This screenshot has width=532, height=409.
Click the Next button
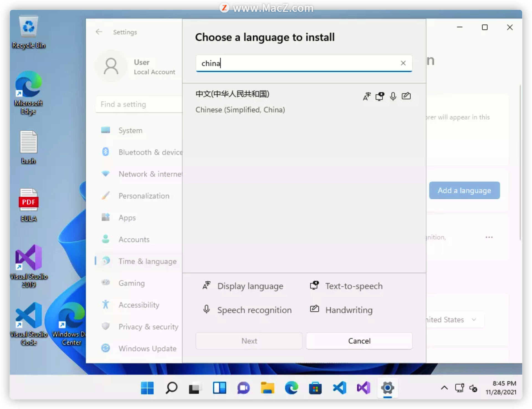click(x=249, y=341)
